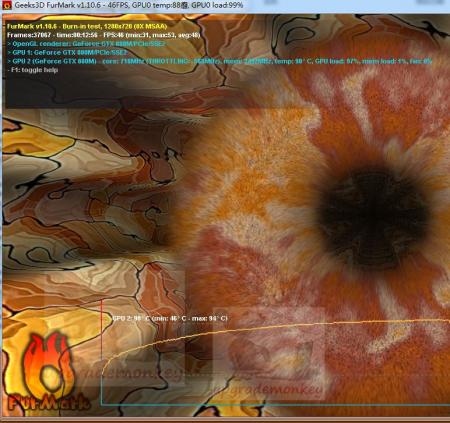Click the FurMark app icon in title bar
The image size is (450, 423).
(x=7, y=5)
